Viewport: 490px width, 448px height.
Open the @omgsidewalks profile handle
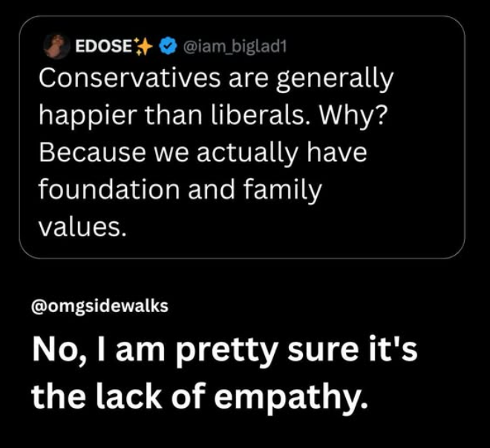(101, 306)
